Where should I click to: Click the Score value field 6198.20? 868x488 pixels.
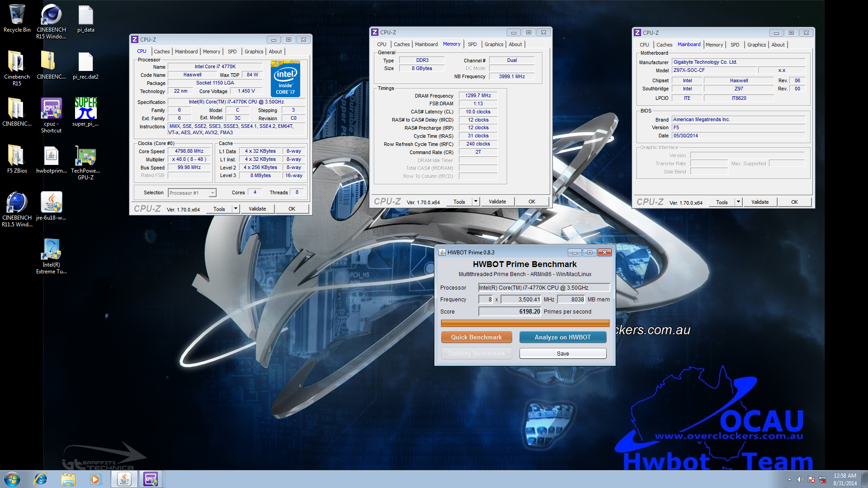click(x=510, y=311)
